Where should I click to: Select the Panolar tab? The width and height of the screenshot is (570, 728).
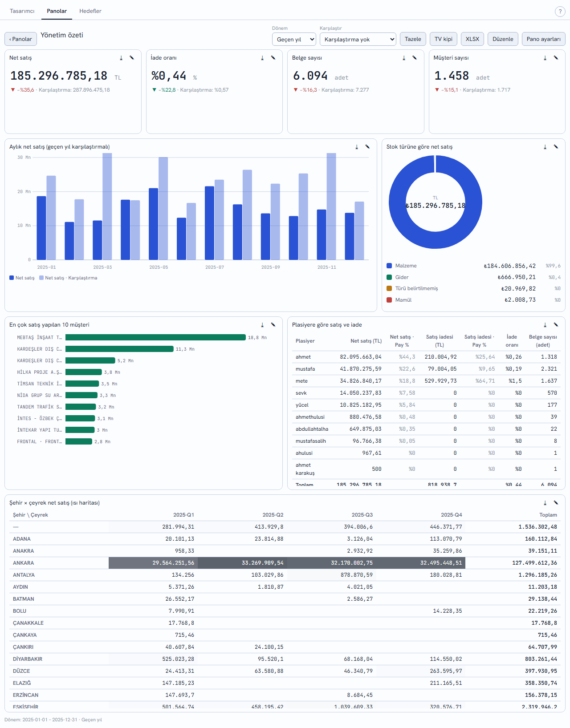57,11
